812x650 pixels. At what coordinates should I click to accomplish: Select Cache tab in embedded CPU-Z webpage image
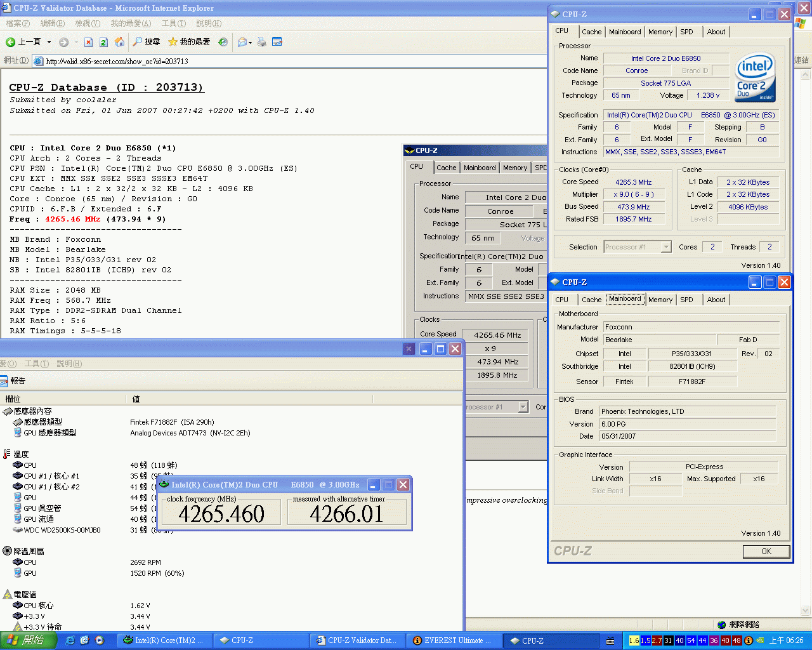tap(446, 168)
